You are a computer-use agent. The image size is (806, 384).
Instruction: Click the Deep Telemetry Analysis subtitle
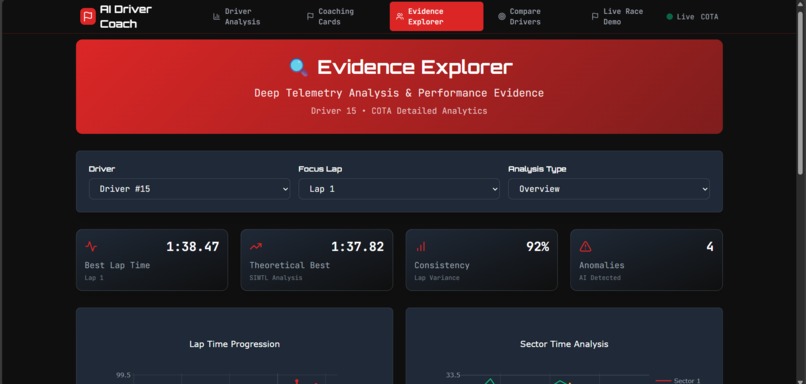[399, 93]
